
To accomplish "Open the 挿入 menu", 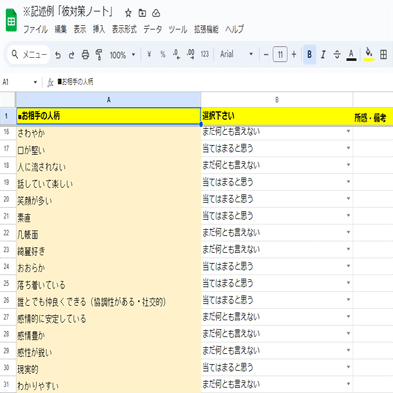I will pyautogui.click(x=99, y=29).
